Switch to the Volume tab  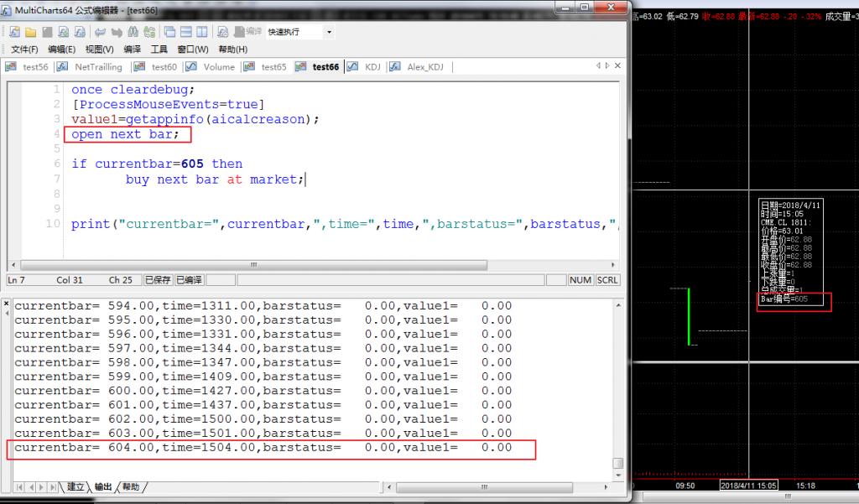[x=211, y=67]
